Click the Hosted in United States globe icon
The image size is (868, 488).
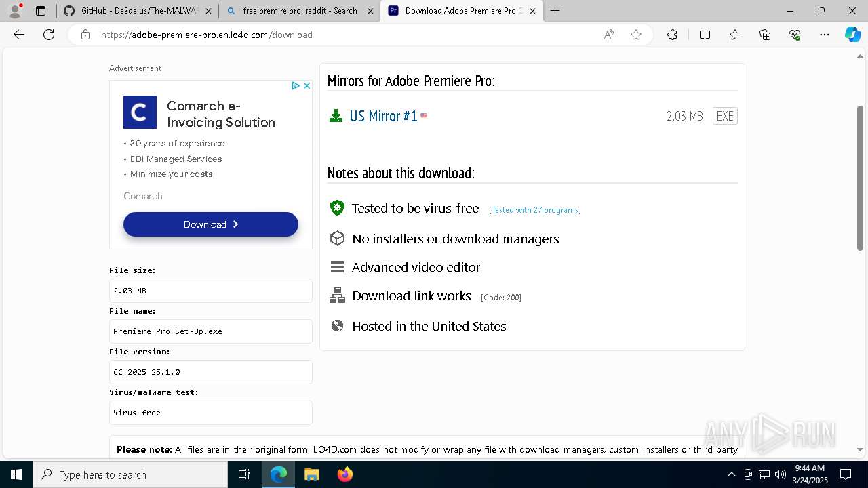pos(337,326)
